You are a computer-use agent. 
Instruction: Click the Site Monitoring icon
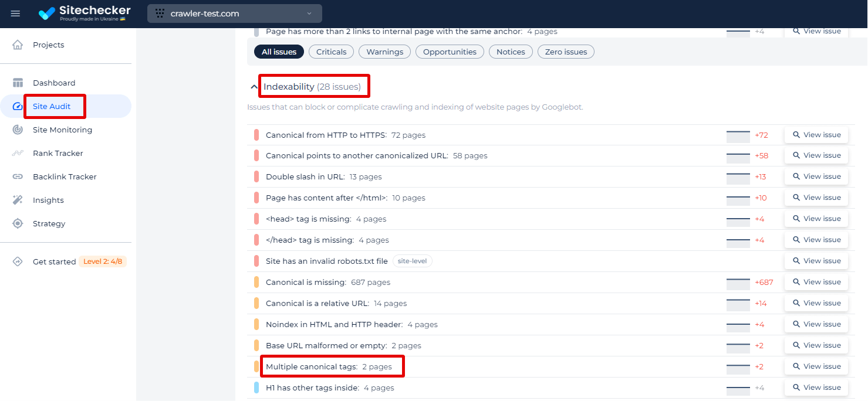point(18,130)
